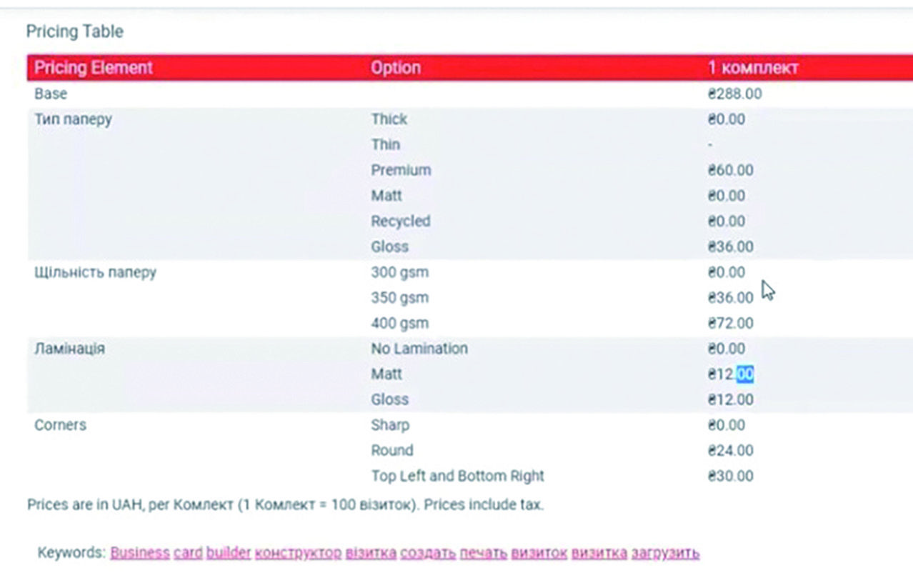Select the Base row label
913x588 pixels.
50,94
